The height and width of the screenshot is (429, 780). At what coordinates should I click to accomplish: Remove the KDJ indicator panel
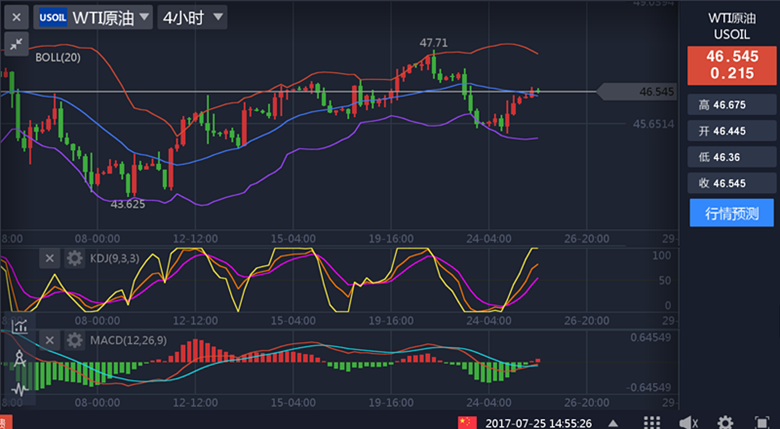point(50,258)
